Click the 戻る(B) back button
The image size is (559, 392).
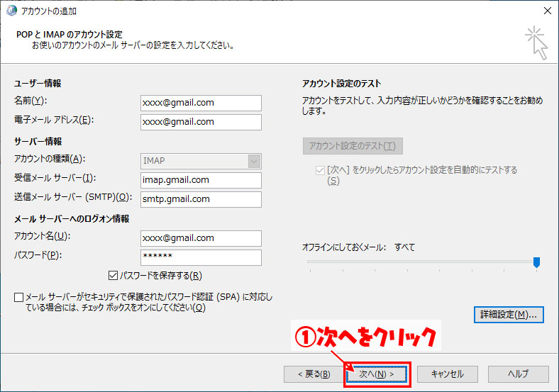pos(314,374)
